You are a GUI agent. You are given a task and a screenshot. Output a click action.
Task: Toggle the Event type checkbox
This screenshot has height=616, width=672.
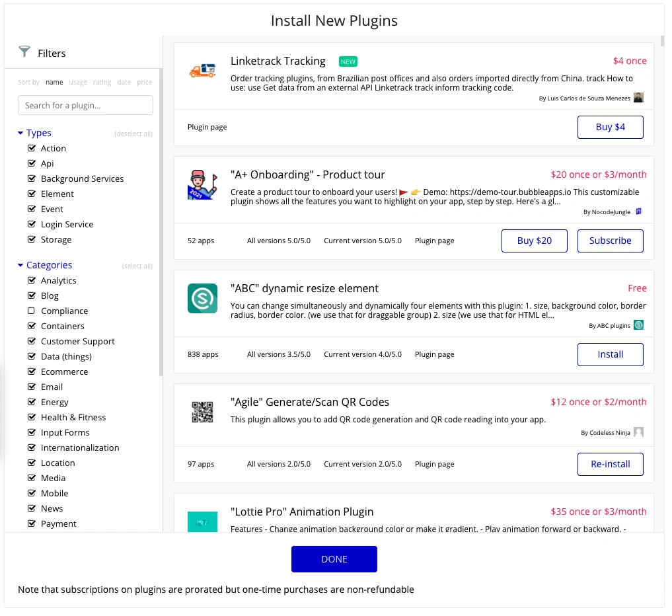tap(31, 210)
